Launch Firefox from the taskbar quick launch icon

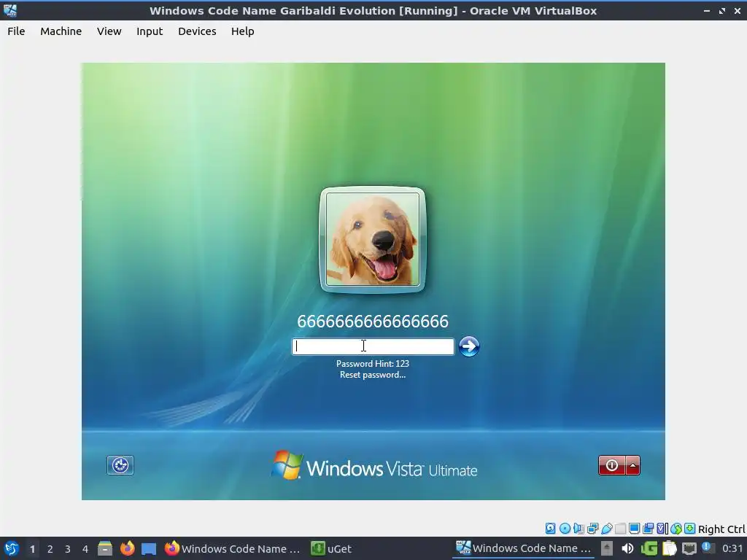(x=127, y=548)
